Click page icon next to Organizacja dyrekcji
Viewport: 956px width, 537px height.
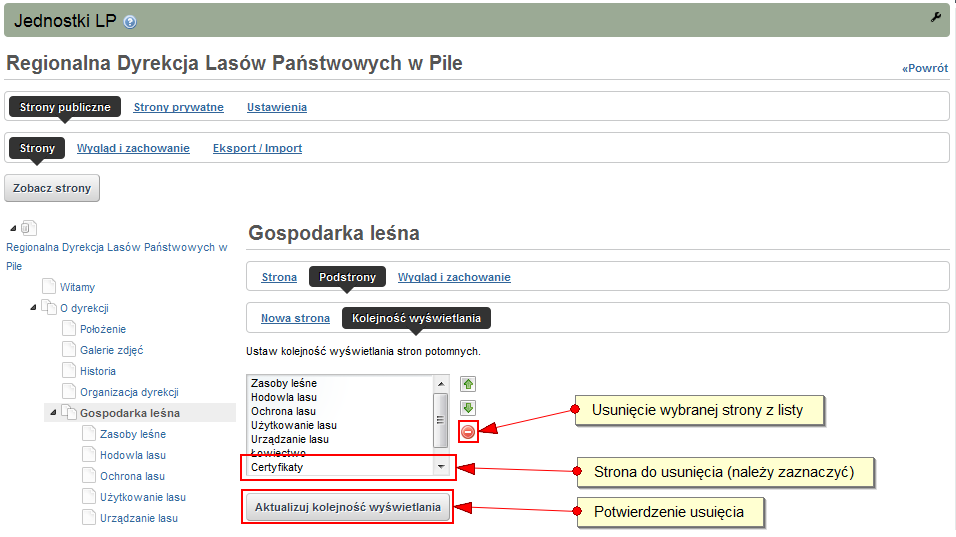click(x=69, y=391)
